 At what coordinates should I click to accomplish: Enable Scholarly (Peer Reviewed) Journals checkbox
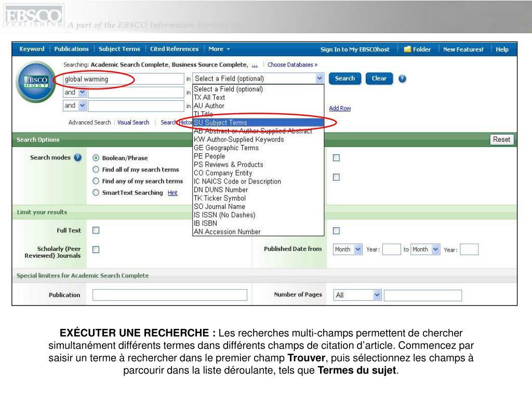(96, 250)
